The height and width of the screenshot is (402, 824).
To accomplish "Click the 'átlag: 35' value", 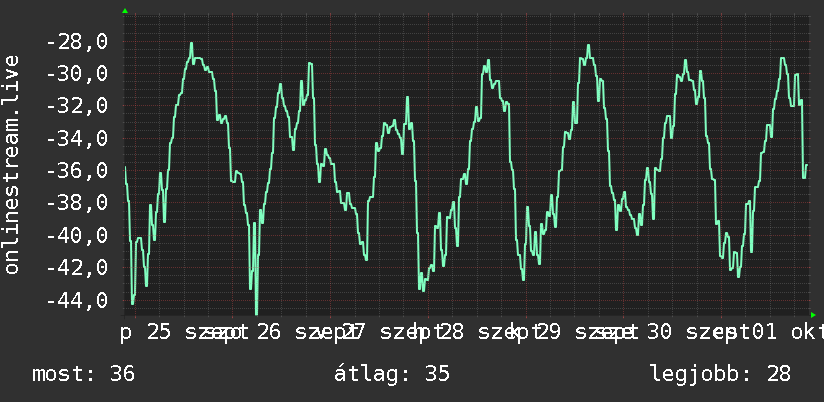I will pyautogui.click(x=392, y=374).
